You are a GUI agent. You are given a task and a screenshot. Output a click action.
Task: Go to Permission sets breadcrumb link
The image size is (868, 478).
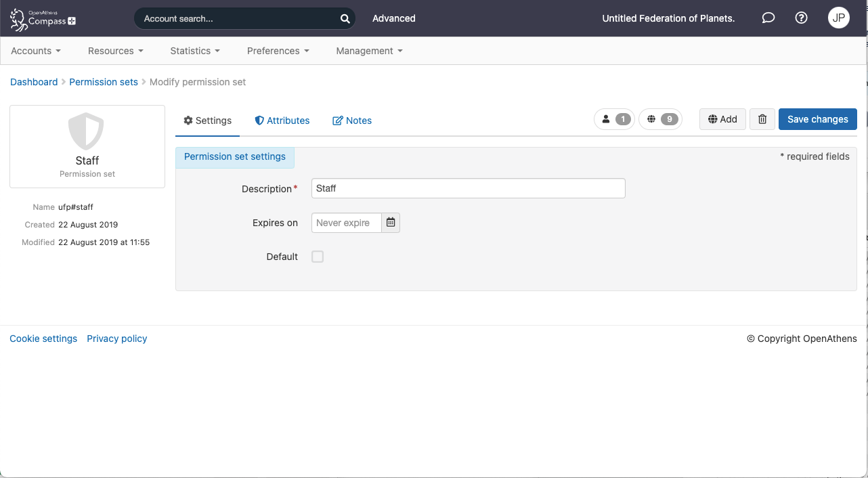[x=104, y=82]
